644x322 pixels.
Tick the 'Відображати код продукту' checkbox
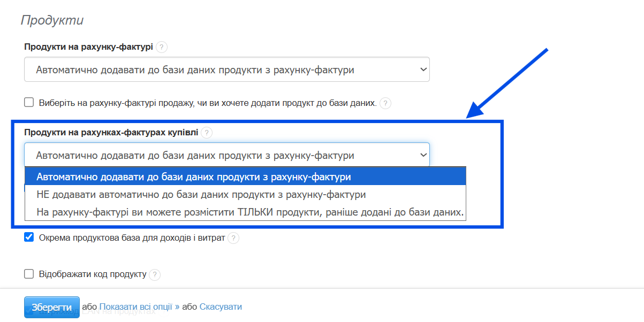pyautogui.click(x=29, y=274)
